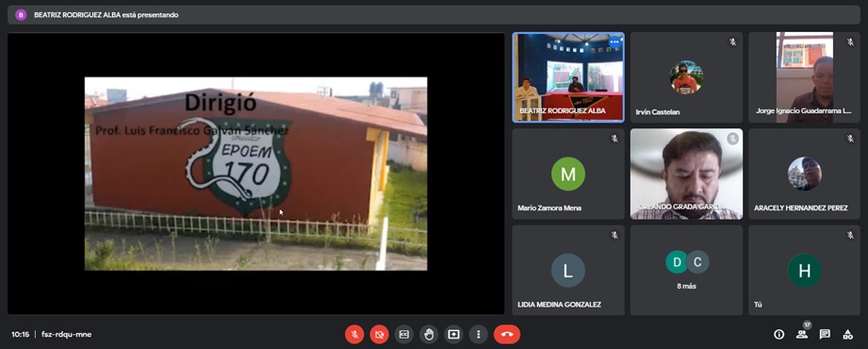Click the muted mic icon on Orlando Grada's tile

732,139
